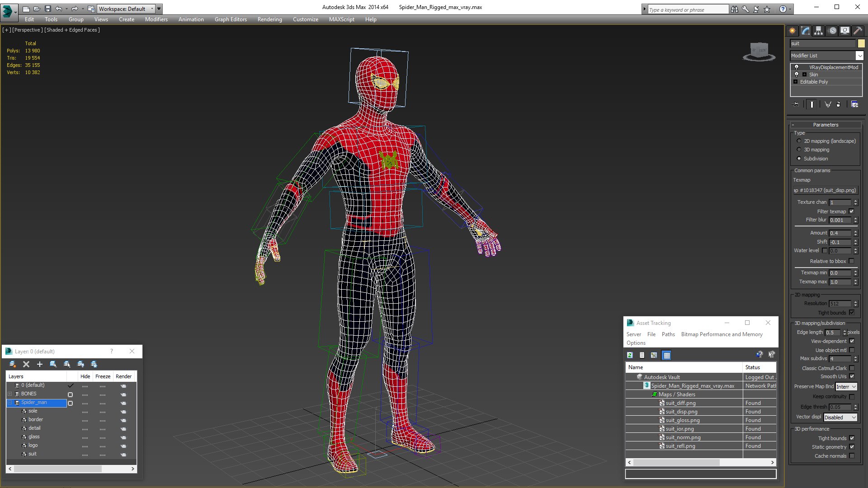Open the Hierarchy command panel tab
The image size is (868, 488).
pyautogui.click(x=818, y=31)
